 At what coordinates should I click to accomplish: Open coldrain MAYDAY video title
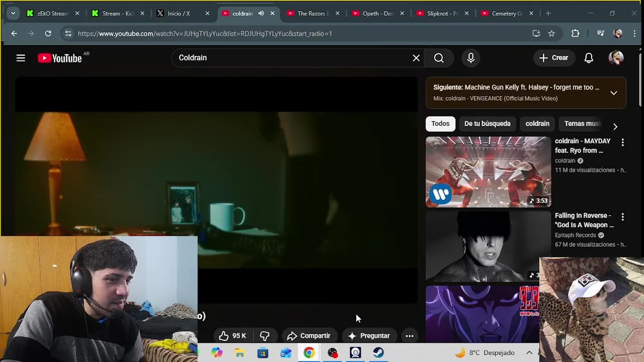pyautogui.click(x=583, y=146)
